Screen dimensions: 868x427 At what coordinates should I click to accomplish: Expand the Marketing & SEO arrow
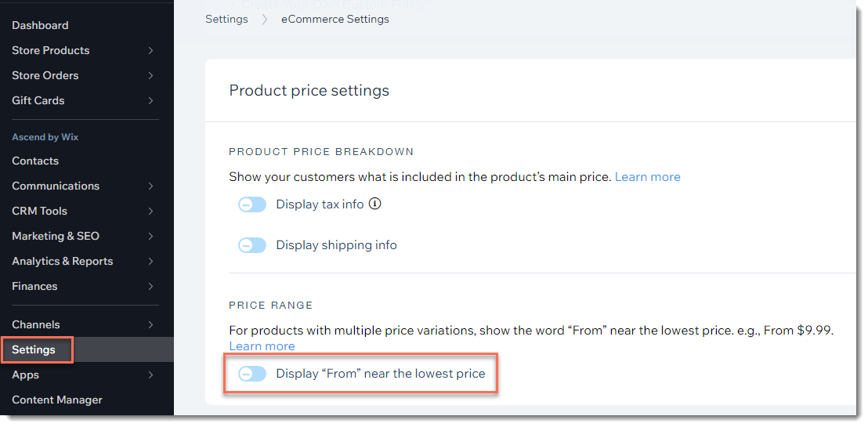point(150,236)
